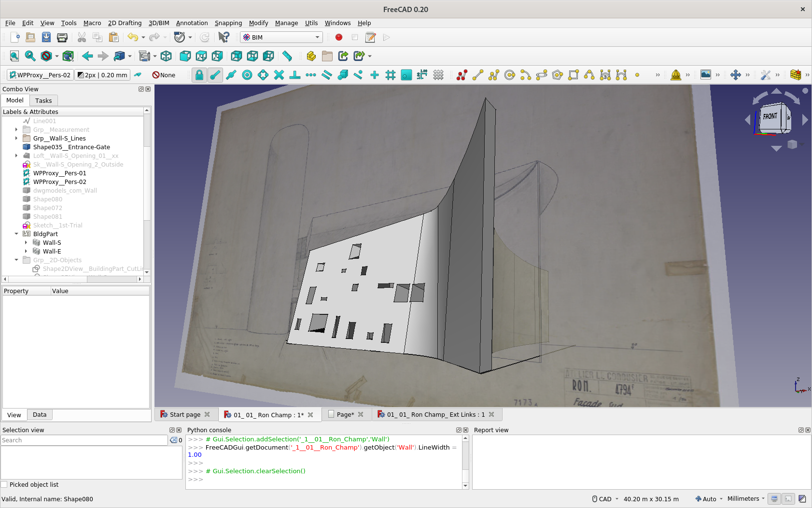
Task: Set the isometric view cube icon
Action: click(x=166, y=56)
